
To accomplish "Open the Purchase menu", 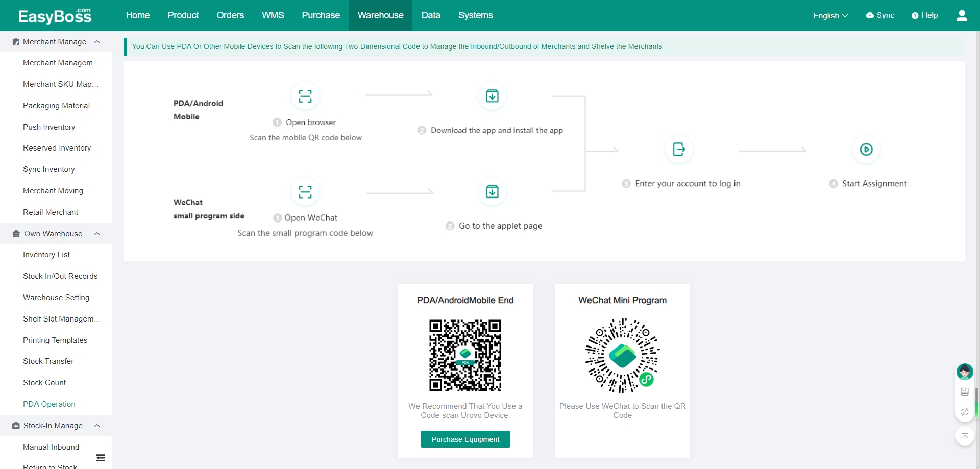I will 321,15.
